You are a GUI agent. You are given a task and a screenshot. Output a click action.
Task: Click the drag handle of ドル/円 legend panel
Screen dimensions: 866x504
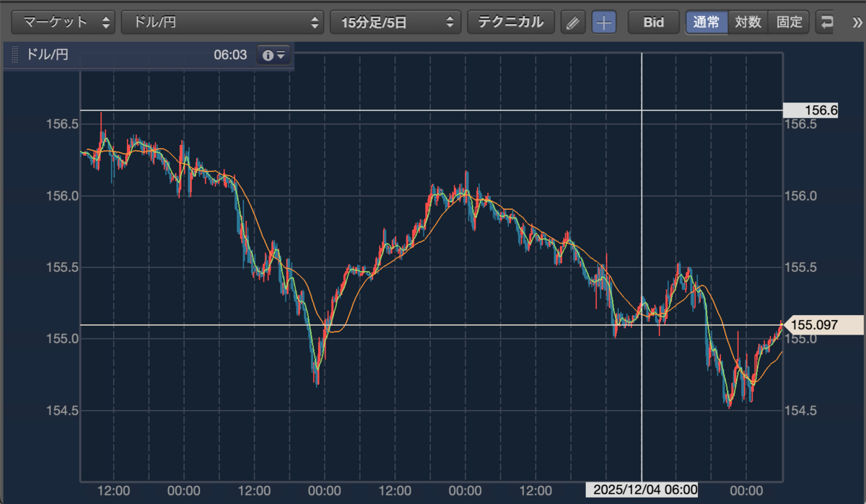[x=14, y=55]
